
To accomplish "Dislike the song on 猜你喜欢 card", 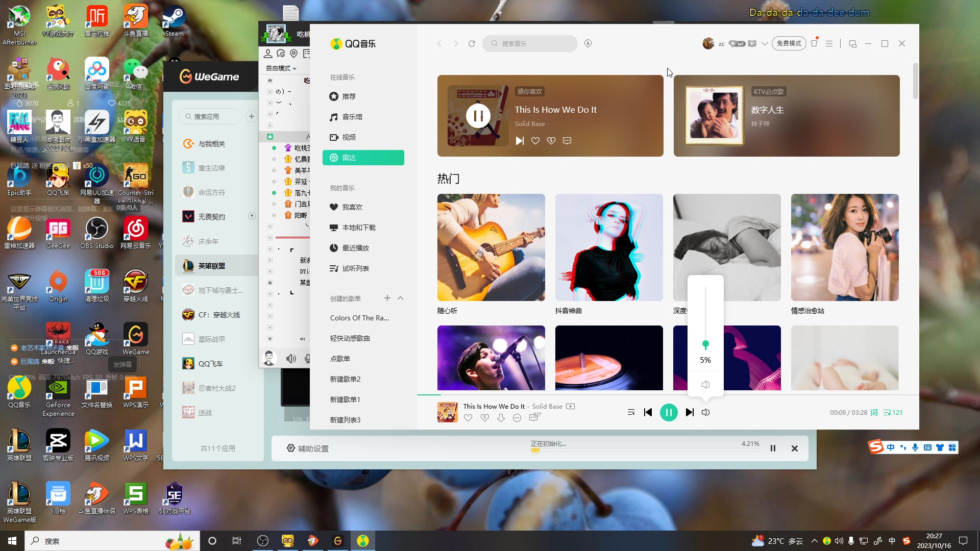I will coord(551,141).
